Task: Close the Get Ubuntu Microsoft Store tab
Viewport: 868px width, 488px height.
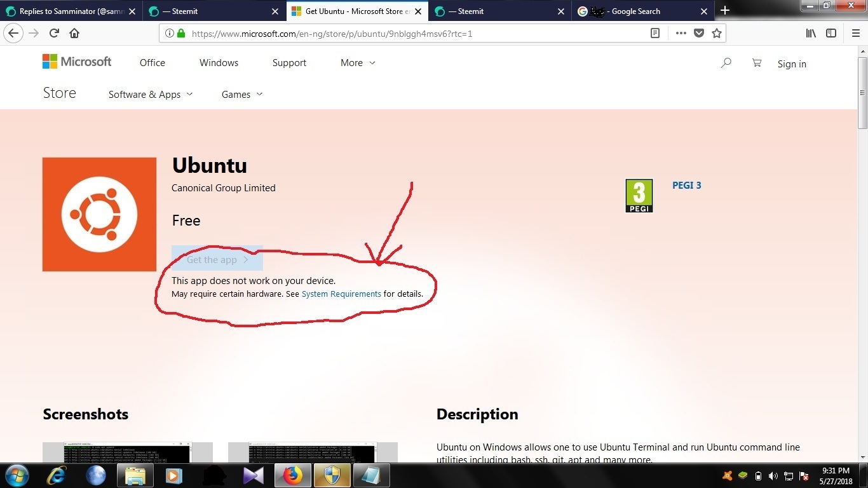Action: coord(417,11)
